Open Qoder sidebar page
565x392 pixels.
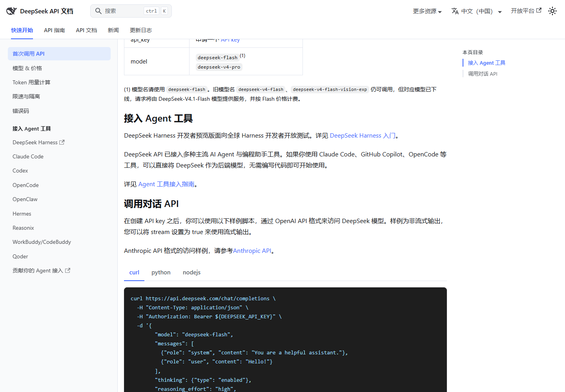click(x=59, y=256)
